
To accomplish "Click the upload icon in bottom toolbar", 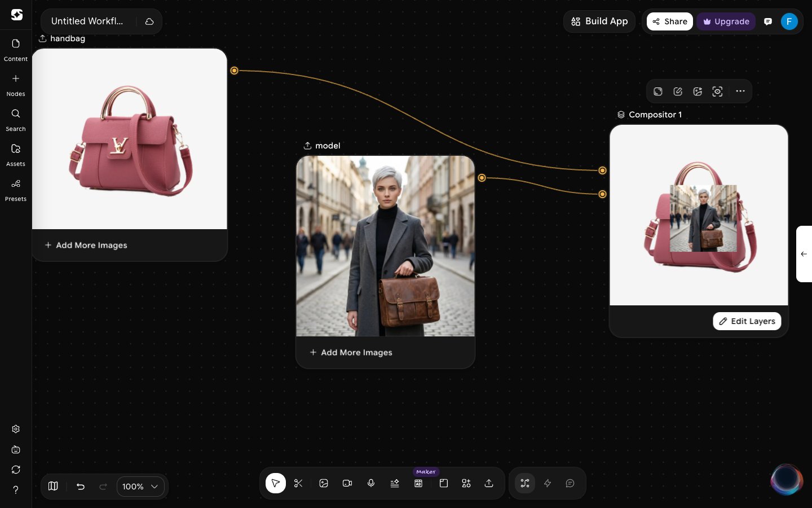I will tap(489, 483).
